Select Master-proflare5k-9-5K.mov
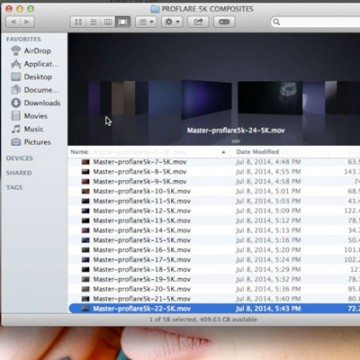Image resolution: width=360 pixels, height=360 pixels. (x=214, y=181)
